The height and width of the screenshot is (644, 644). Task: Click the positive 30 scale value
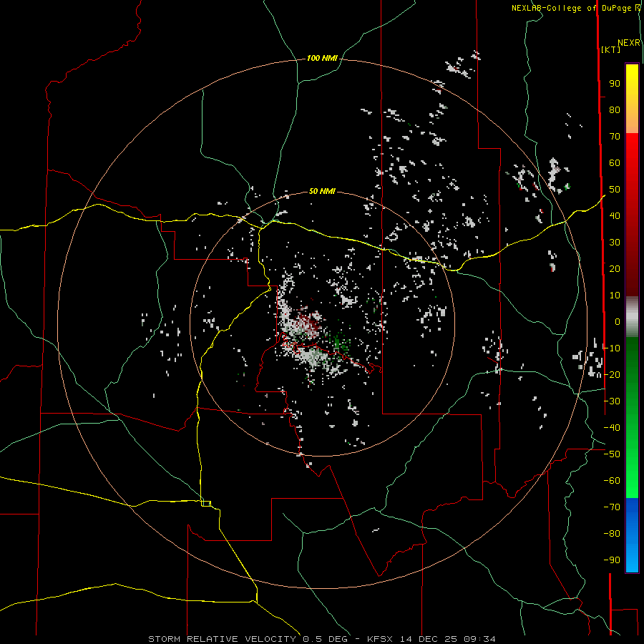[615, 243]
